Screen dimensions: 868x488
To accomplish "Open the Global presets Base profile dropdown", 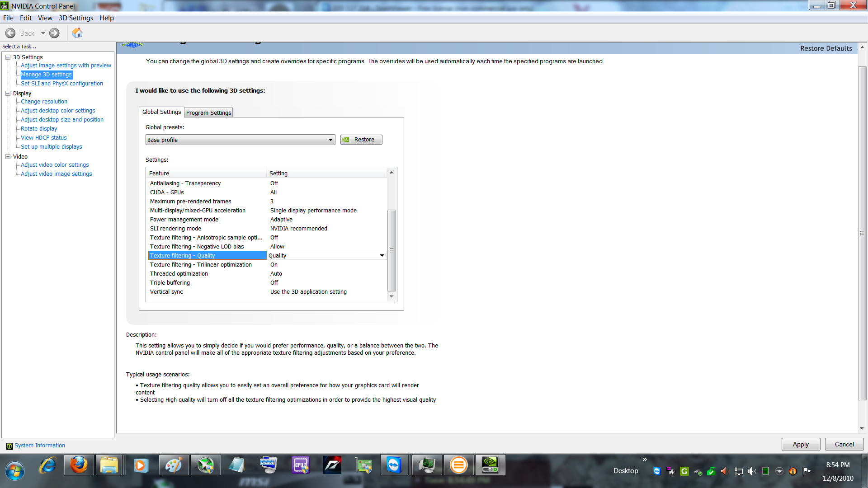I will (x=240, y=140).
